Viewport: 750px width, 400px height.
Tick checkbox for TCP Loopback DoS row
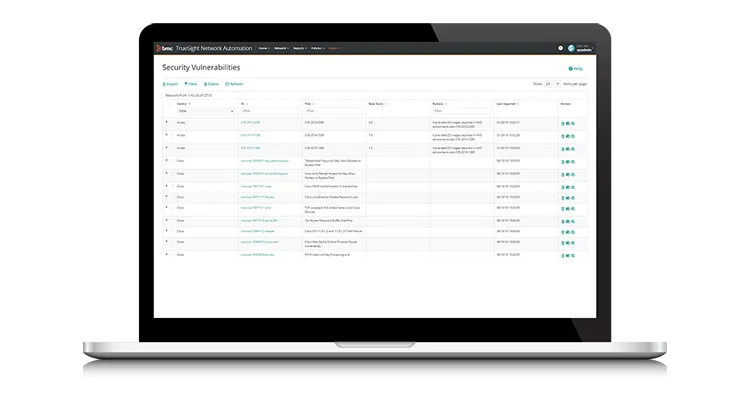pos(173,208)
